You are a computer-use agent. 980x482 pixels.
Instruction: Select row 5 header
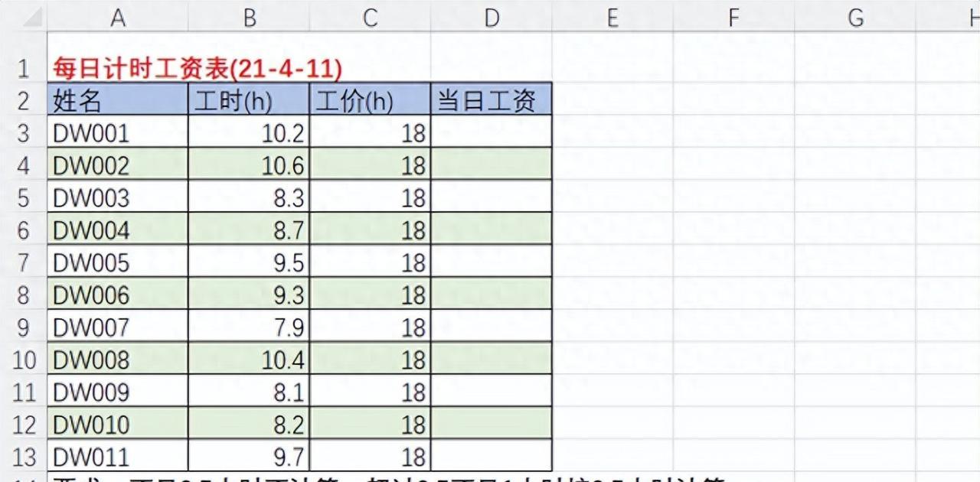click(24, 197)
